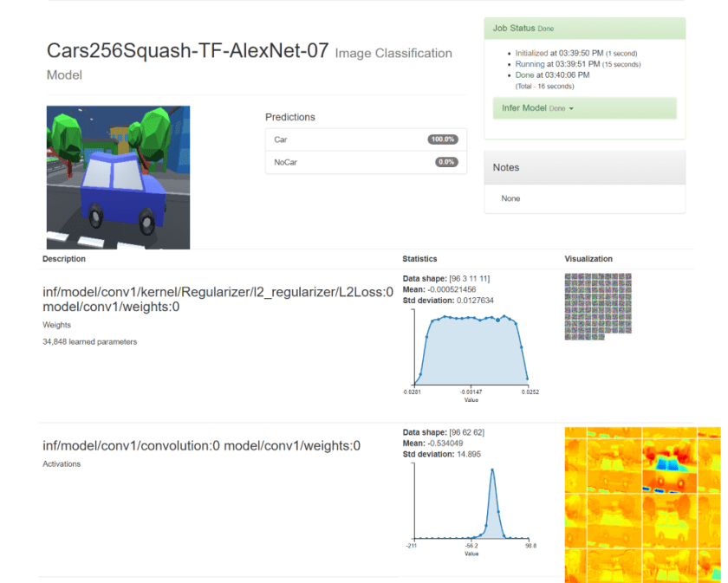
Task: Click the conv1 activations heatmap visualization
Action: coord(641,504)
